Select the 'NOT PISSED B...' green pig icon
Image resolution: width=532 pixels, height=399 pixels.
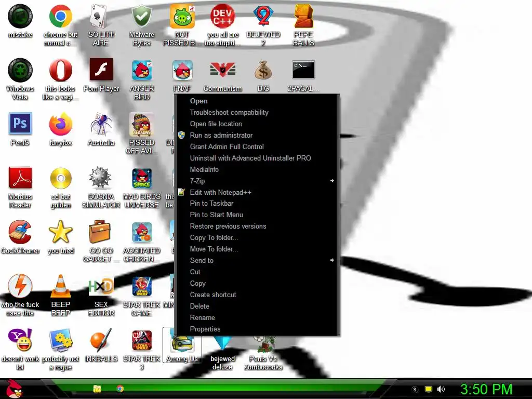[x=182, y=16]
